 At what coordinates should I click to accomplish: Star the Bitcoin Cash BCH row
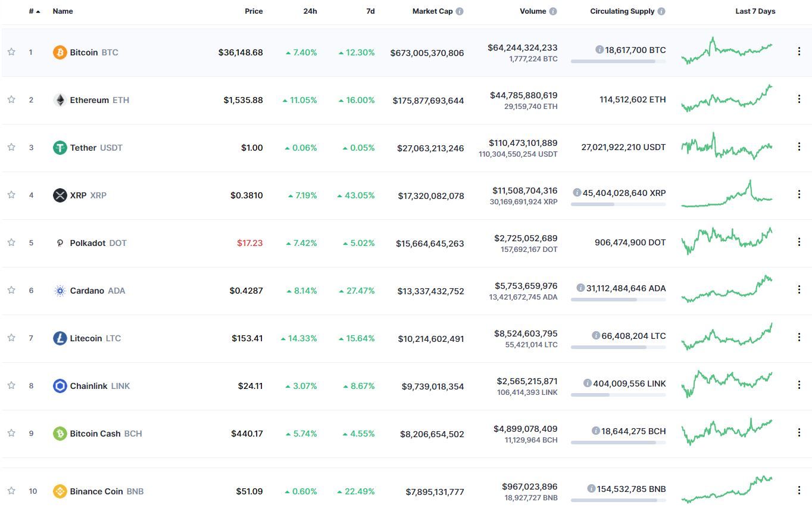point(11,433)
